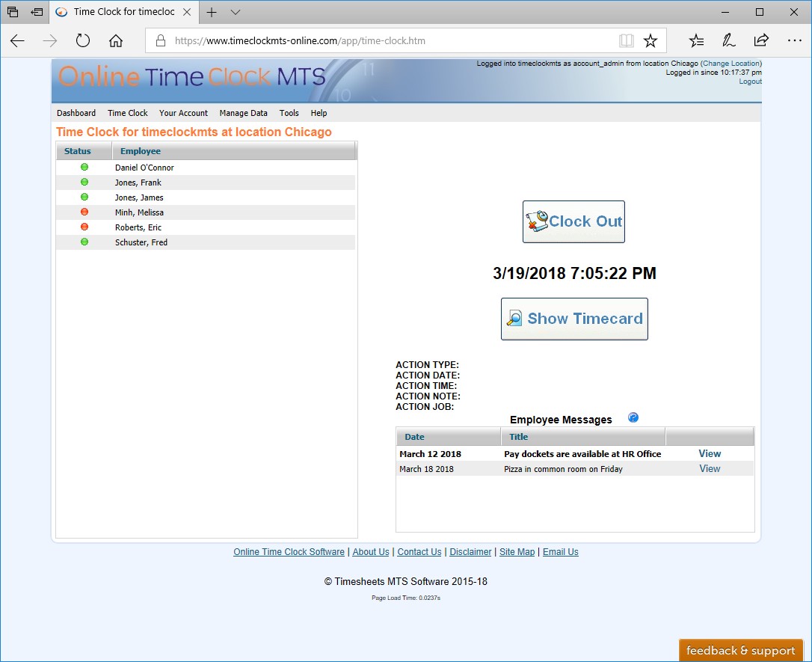The height and width of the screenshot is (662, 812).
Task: Reload the page with refresh icon
Action: click(83, 40)
